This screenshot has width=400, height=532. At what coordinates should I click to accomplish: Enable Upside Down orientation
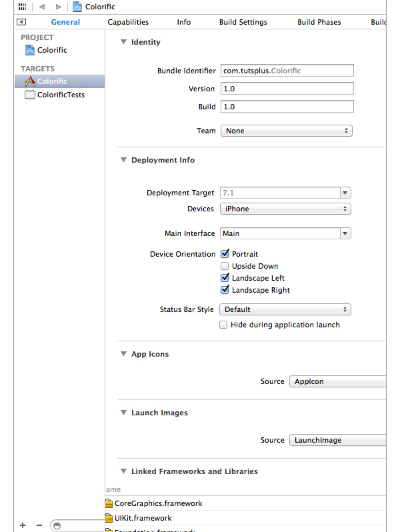pos(225,265)
